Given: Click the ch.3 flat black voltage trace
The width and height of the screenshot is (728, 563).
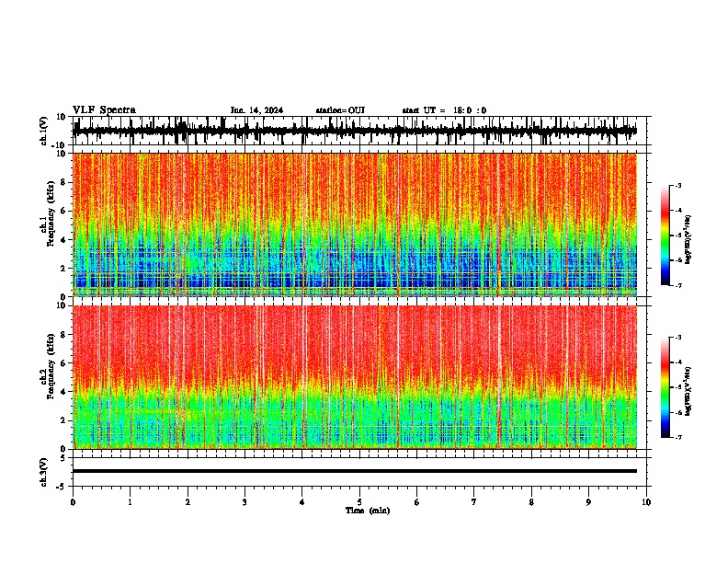Looking at the screenshot, I should pyautogui.click(x=355, y=471).
